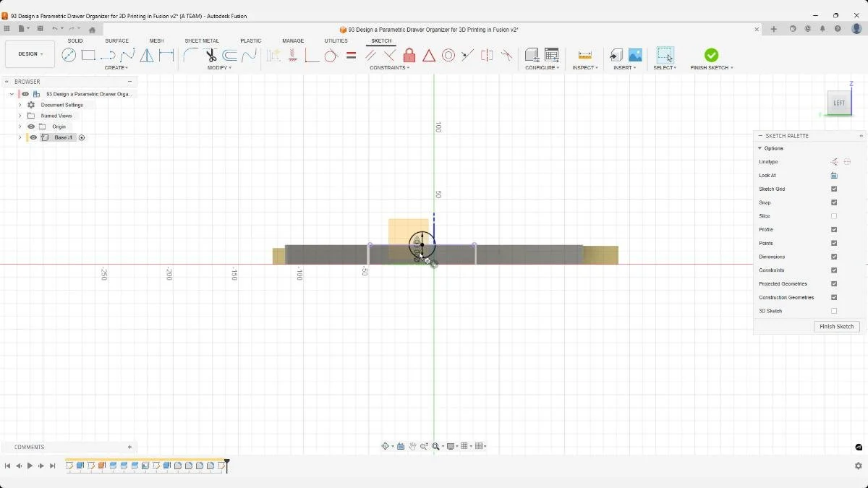Open the DESIGN workspace dropdown

point(29,53)
